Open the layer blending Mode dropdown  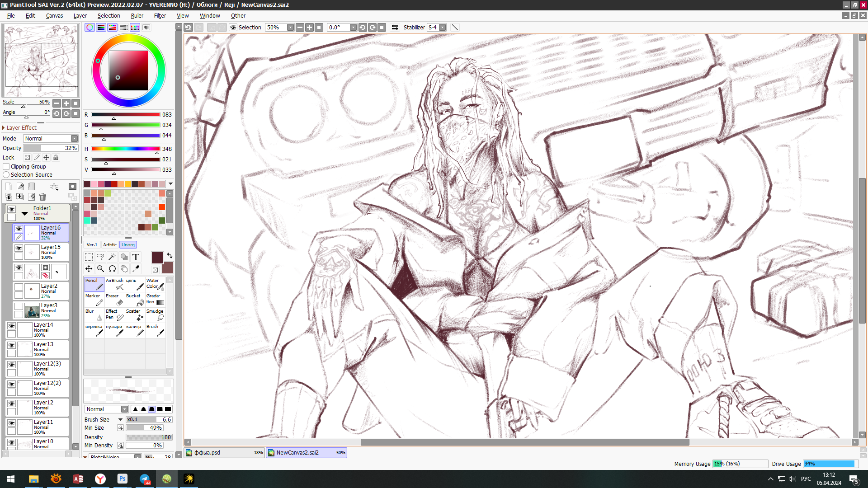coord(75,139)
